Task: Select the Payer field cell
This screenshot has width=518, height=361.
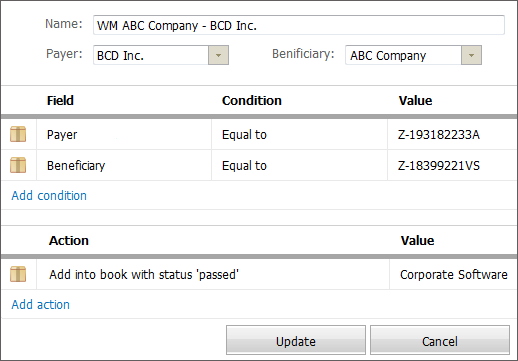Action: pyautogui.click(x=124, y=135)
